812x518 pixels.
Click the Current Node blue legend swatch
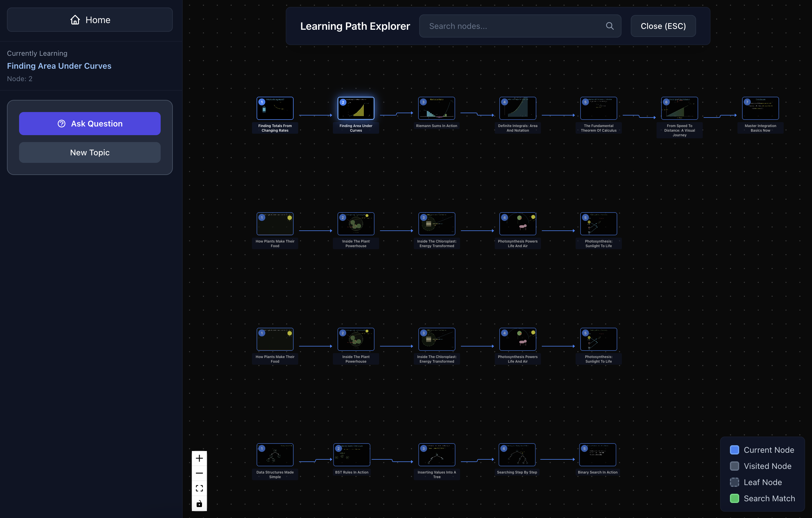pos(734,450)
